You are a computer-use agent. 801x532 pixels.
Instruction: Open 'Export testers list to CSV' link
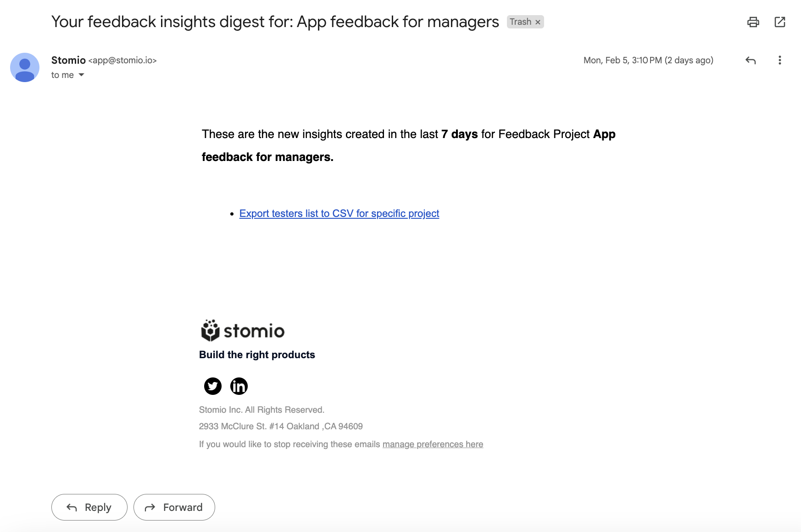click(339, 214)
